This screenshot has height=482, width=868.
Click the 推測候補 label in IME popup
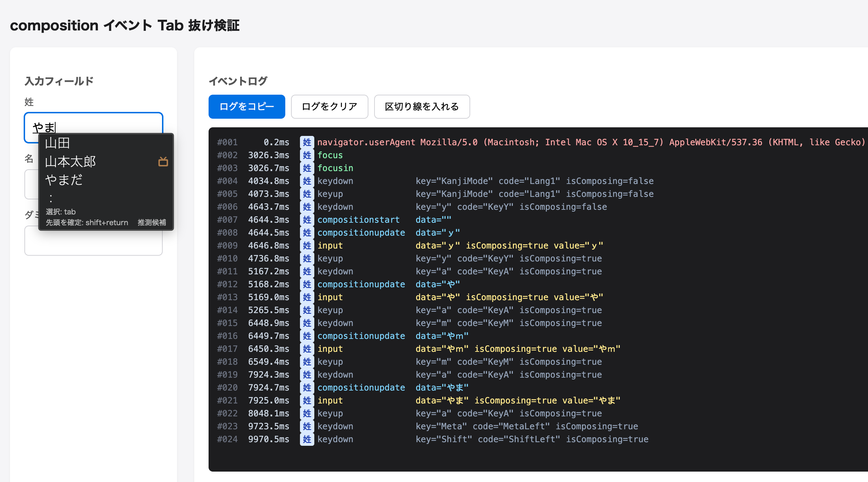152,222
